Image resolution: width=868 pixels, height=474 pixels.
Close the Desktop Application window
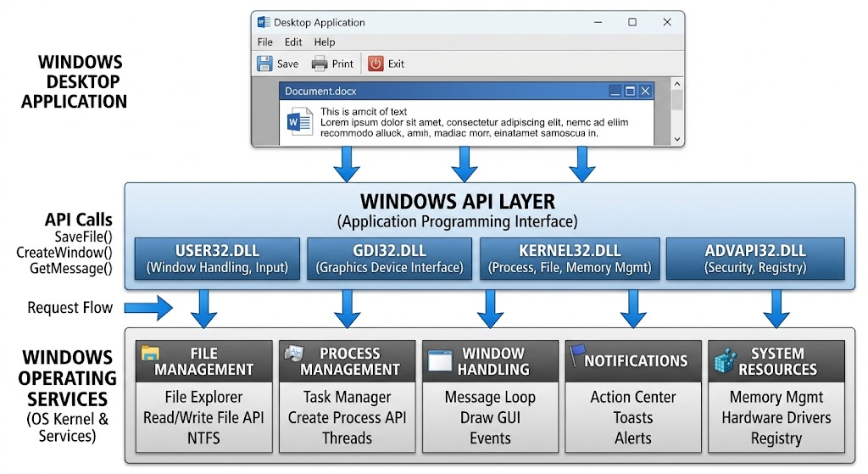[667, 22]
